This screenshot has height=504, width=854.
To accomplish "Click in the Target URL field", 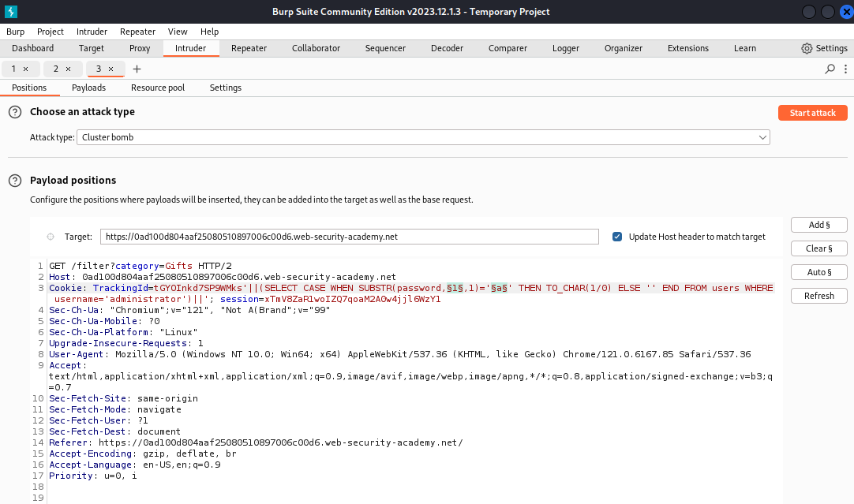I will point(349,237).
